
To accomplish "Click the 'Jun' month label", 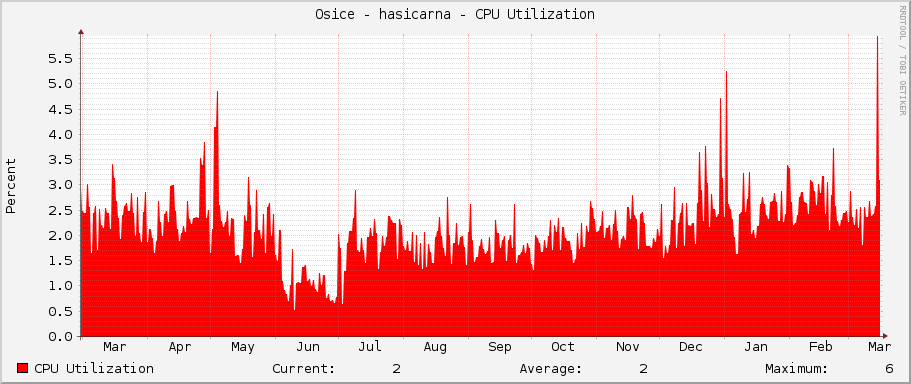I will coord(308,347).
